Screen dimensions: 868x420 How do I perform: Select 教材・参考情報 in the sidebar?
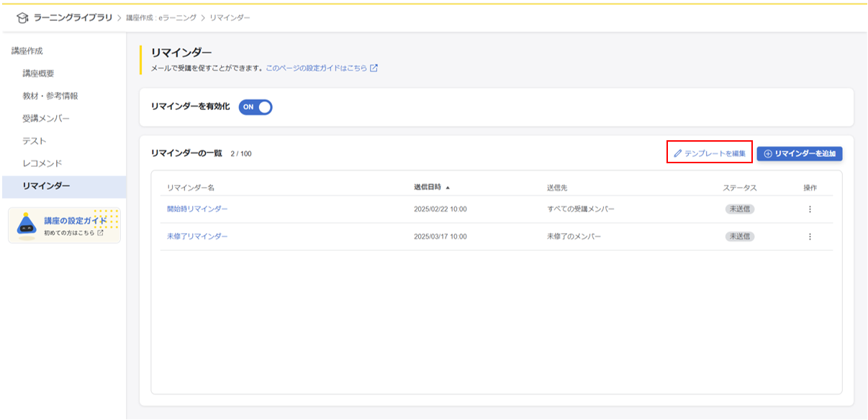pyautogui.click(x=50, y=96)
